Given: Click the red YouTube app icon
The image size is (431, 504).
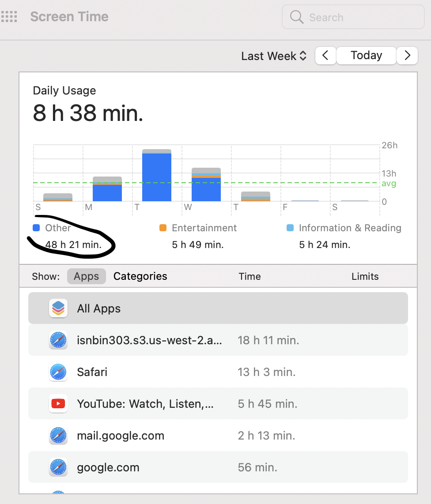Looking at the screenshot, I should click(58, 403).
